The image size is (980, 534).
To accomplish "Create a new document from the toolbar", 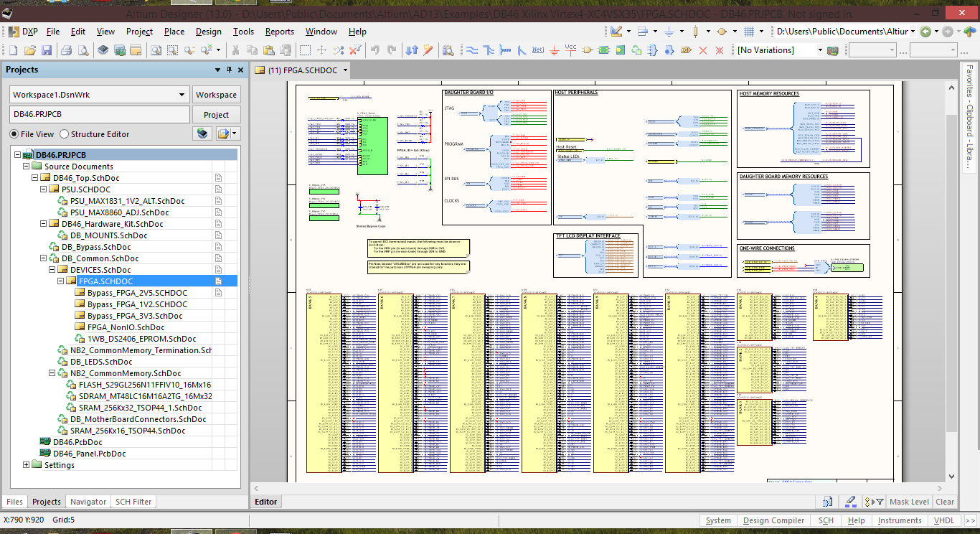I will coord(13,50).
